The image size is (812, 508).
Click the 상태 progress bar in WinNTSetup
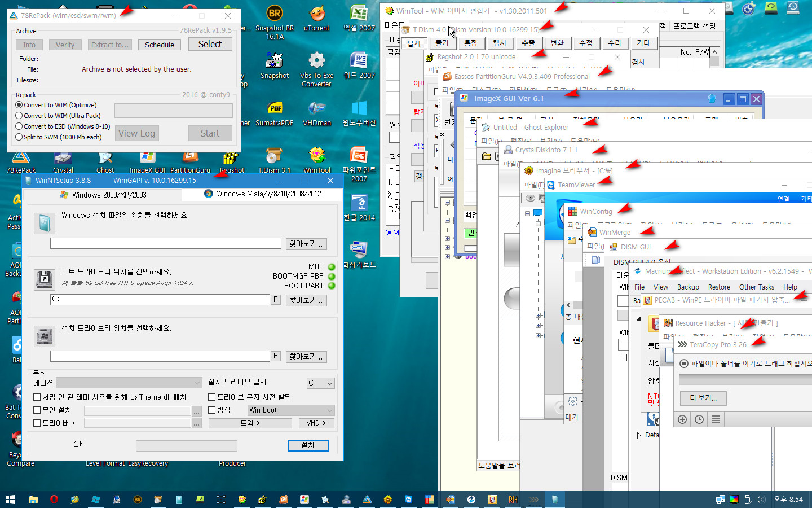[x=187, y=446]
